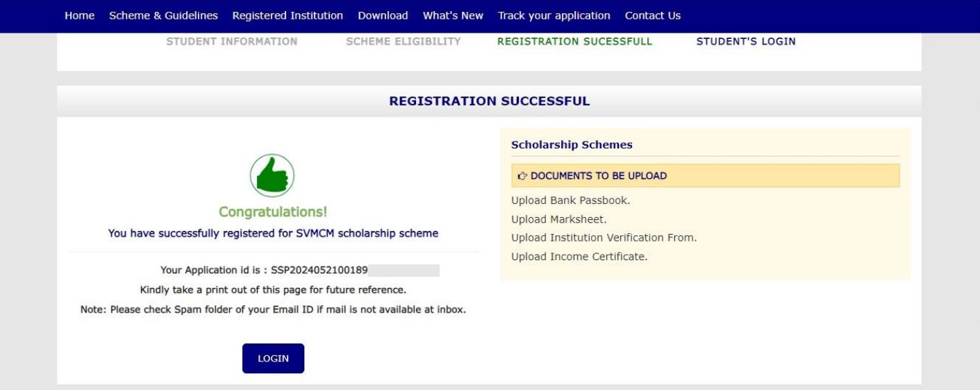Select Upload Income Certificate item
The image size is (980, 390).
point(579,257)
